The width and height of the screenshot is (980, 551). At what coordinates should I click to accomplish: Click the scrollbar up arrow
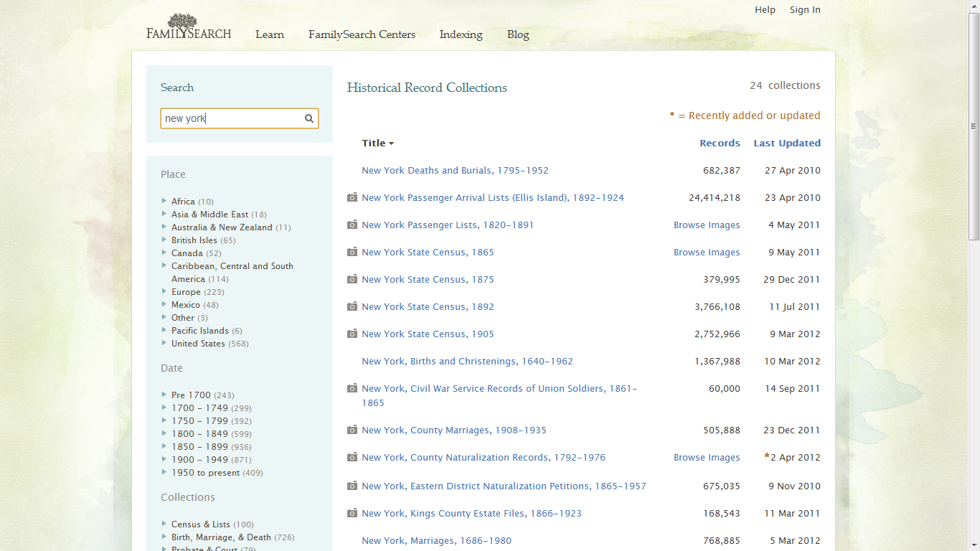click(x=974, y=6)
